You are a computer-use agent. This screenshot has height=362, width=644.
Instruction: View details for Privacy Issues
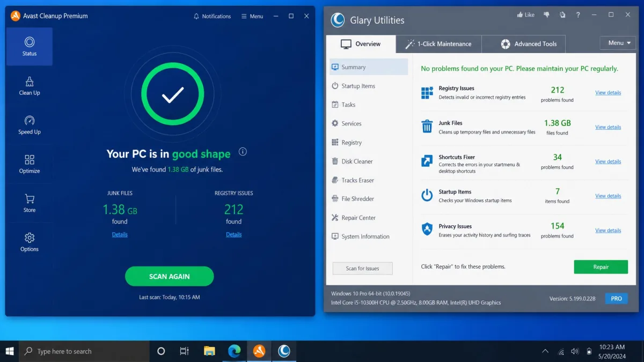tap(608, 231)
